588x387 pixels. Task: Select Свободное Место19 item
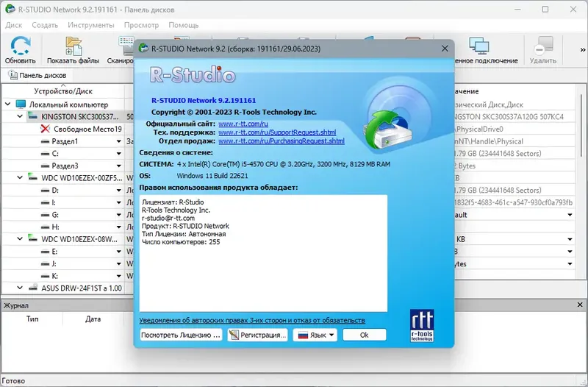pos(87,129)
